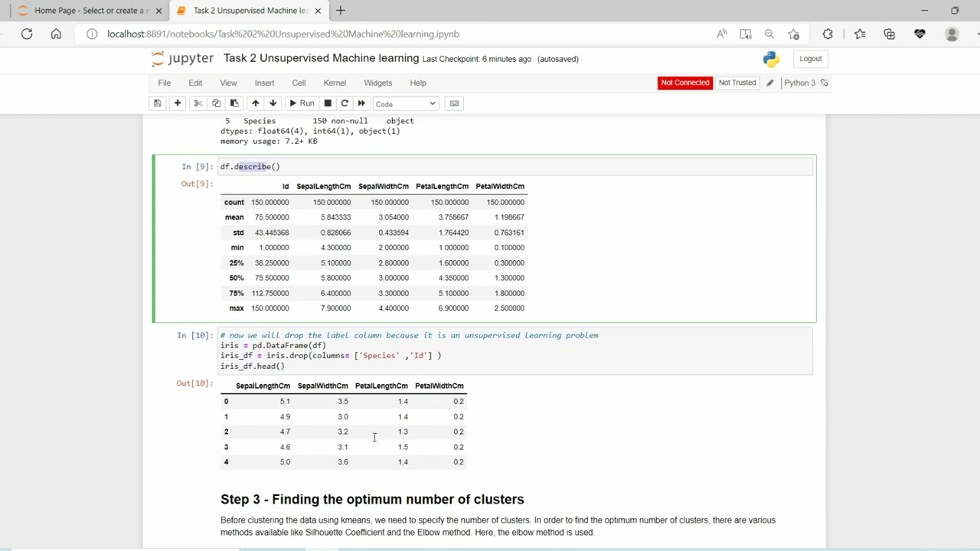
Task: Close the Home Page browser tab
Action: point(158,11)
